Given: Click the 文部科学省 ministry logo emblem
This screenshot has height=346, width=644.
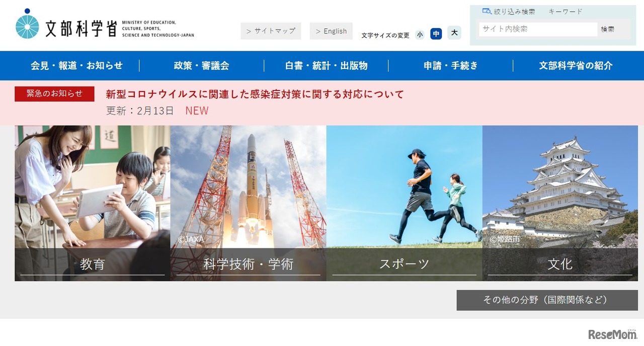Looking at the screenshot, I should tap(27, 24).
